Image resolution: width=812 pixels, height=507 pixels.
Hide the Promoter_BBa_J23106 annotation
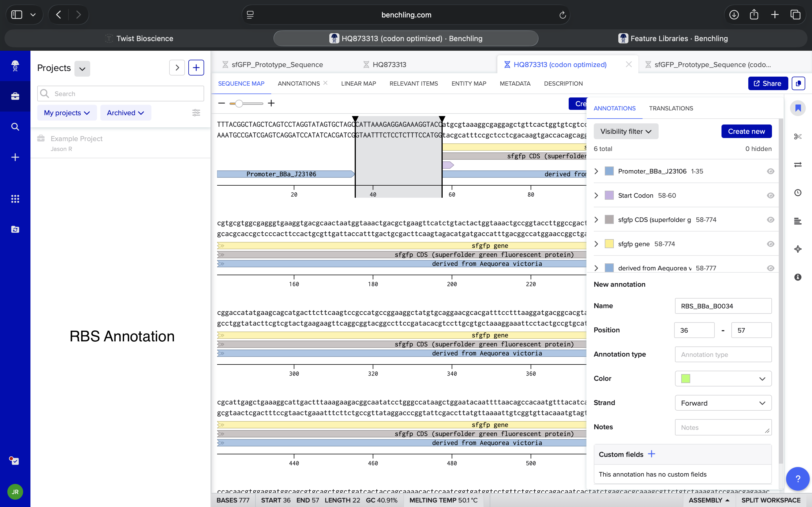(x=770, y=171)
